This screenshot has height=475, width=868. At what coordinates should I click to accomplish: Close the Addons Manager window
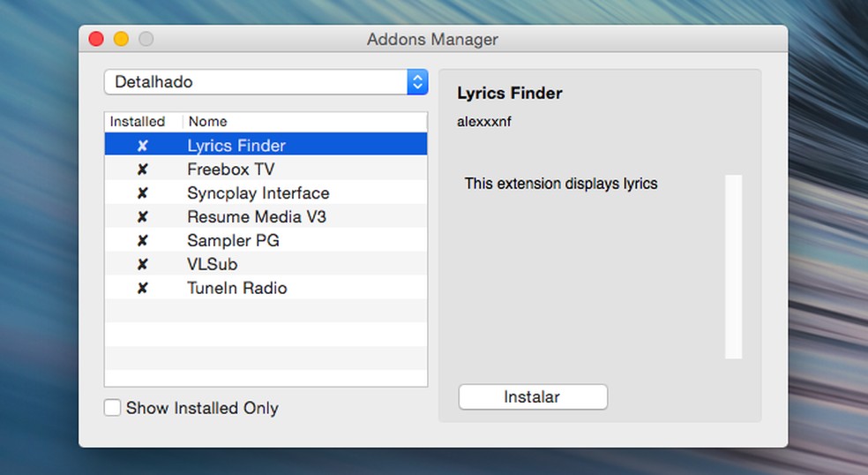pyautogui.click(x=96, y=39)
